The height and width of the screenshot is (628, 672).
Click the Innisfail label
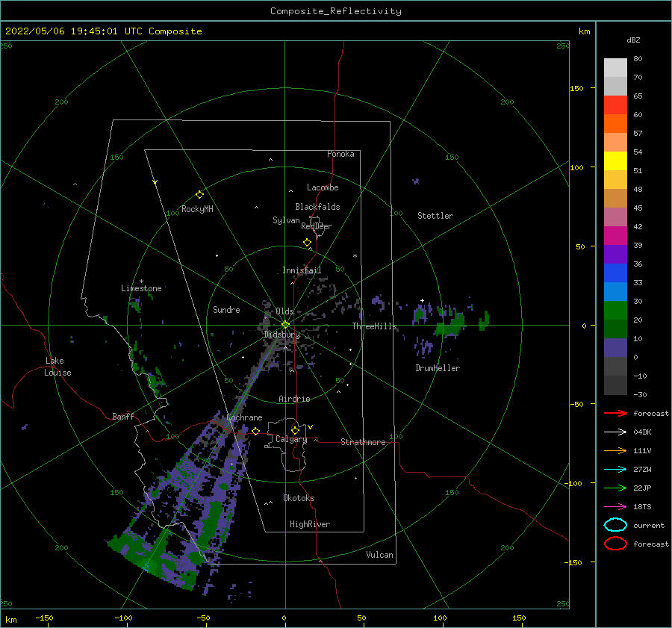(302, 270)
